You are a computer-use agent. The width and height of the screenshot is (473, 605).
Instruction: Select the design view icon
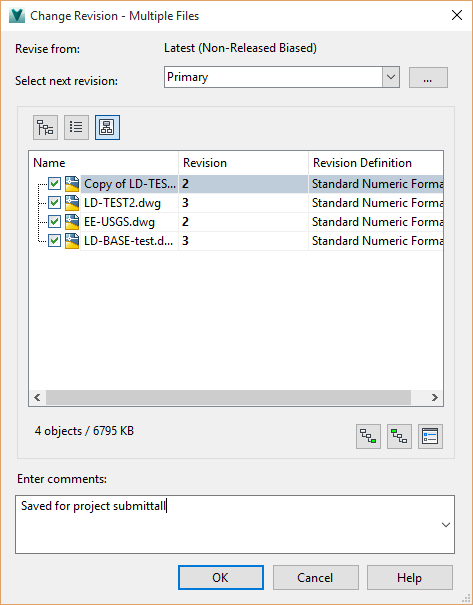(x=107, y=127)
